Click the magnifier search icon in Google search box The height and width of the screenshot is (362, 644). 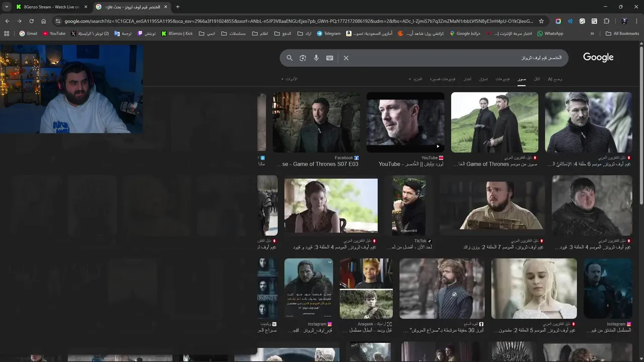point(289,58)
